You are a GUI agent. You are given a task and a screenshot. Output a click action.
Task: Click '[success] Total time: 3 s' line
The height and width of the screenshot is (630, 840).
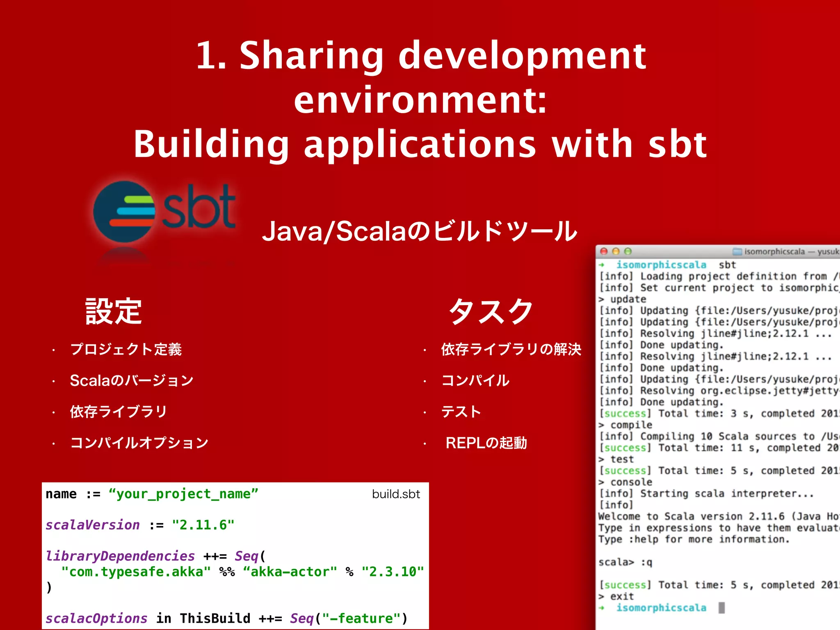(x=719, y=413)
